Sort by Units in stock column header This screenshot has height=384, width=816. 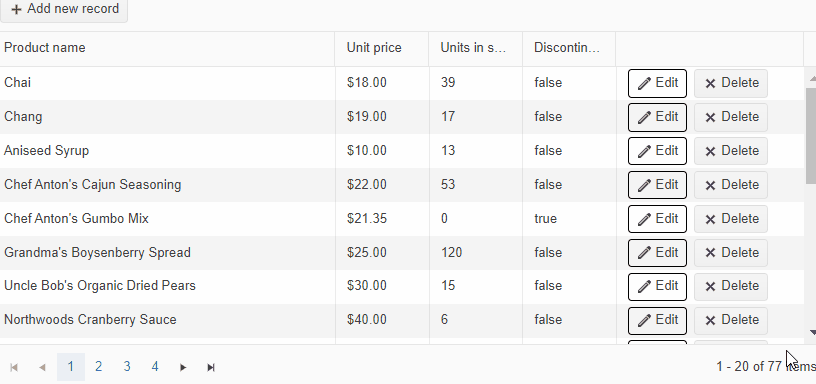point(473,48)
